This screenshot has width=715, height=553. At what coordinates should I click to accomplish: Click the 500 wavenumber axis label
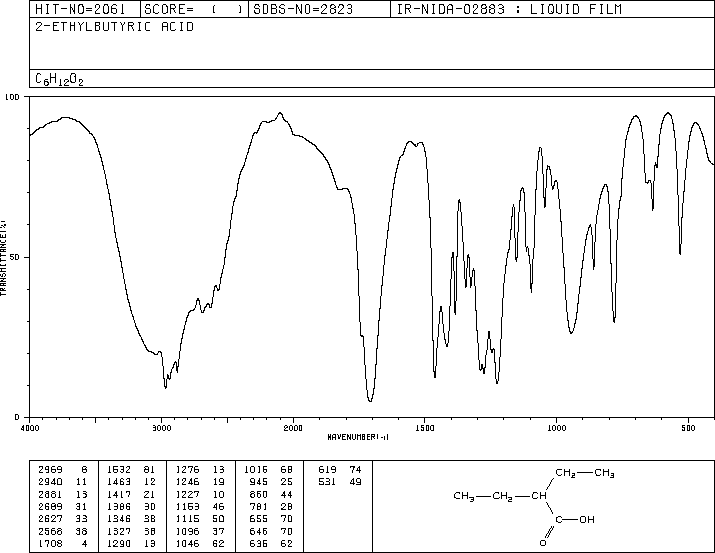(688, 428)
